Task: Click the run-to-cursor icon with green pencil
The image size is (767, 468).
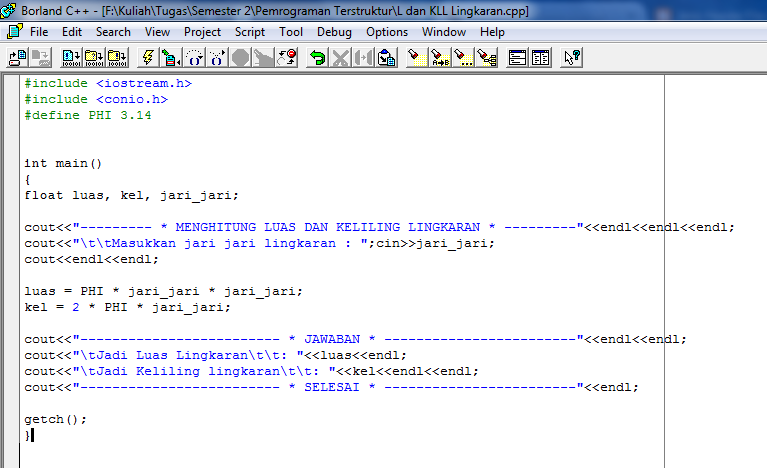Action: 170,58
